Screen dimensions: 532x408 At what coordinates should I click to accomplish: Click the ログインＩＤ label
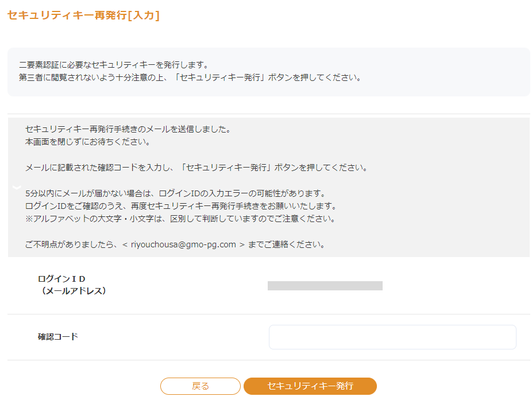pos(61,278)
